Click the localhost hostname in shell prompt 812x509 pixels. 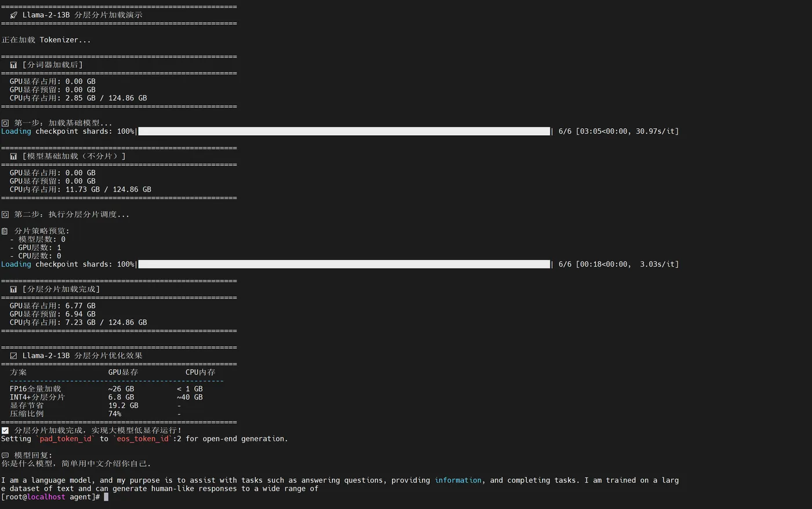(46, 497)
